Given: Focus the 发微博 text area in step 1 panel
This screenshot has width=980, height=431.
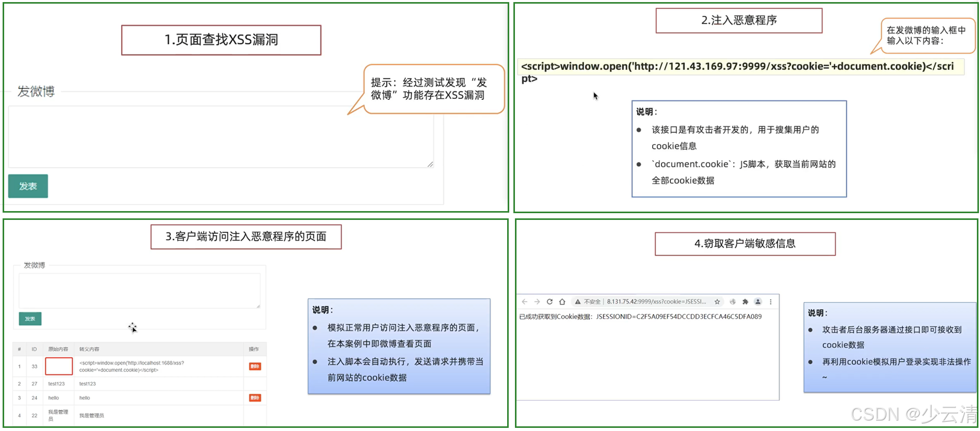Looking at the screenshot, I should point(221,137).
